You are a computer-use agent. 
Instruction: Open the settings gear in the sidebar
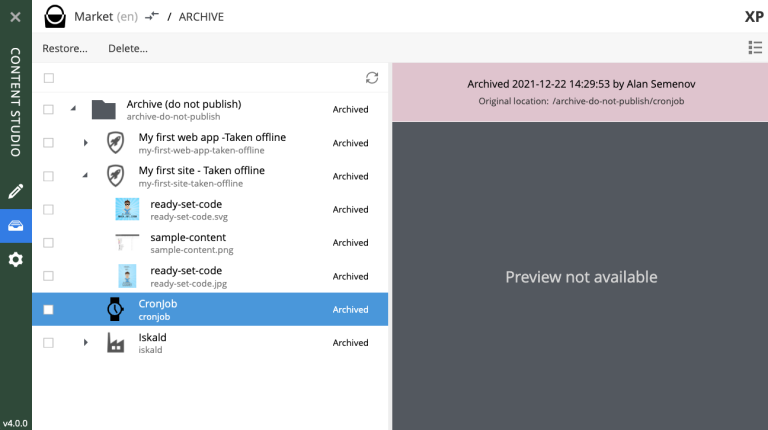[x=15, y=260]
